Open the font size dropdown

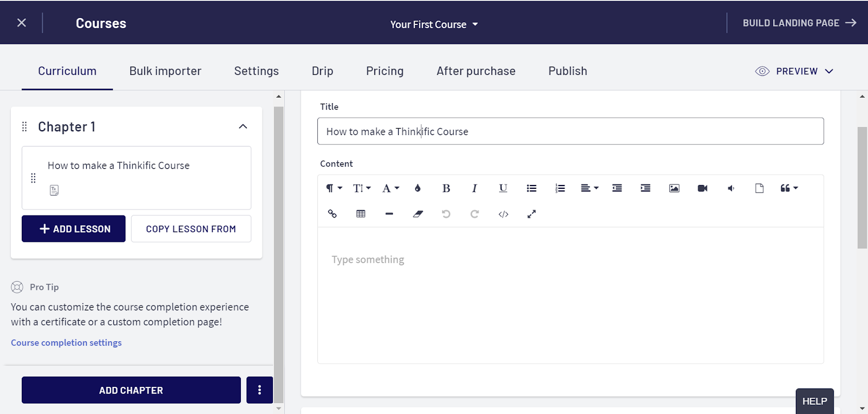pos(362,188)
